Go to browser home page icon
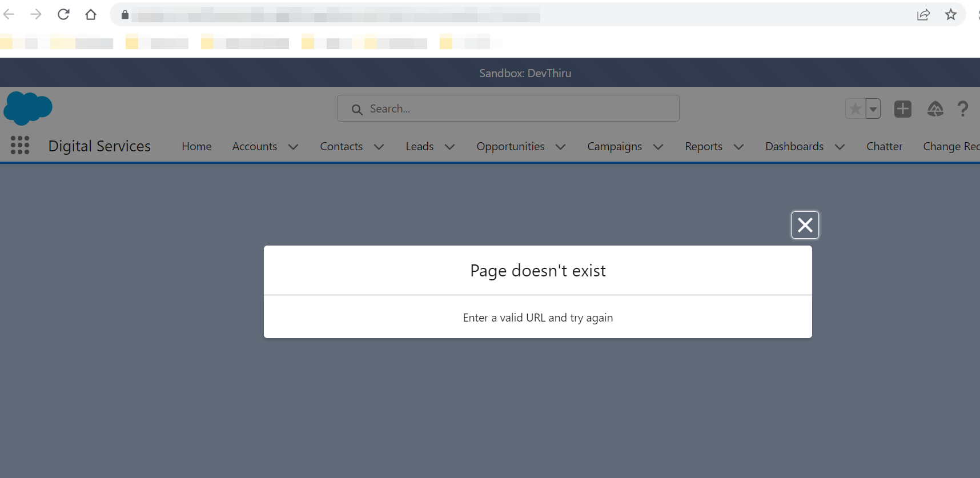 91,14
